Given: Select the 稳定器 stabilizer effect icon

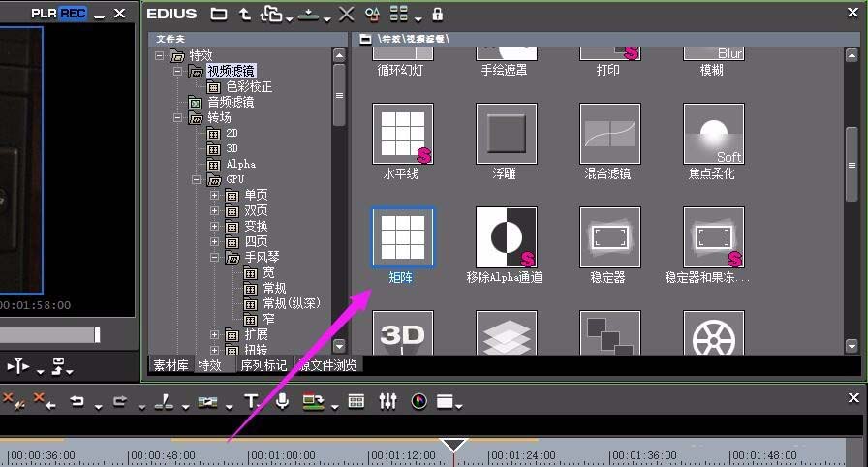Looking at the screenshot, I should pos(609,238).
